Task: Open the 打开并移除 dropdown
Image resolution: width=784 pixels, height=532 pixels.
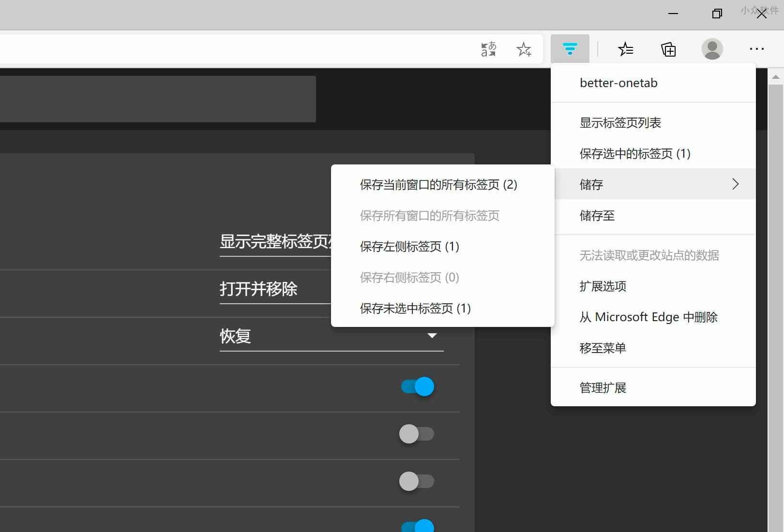Action: click(x=275, y=289)
